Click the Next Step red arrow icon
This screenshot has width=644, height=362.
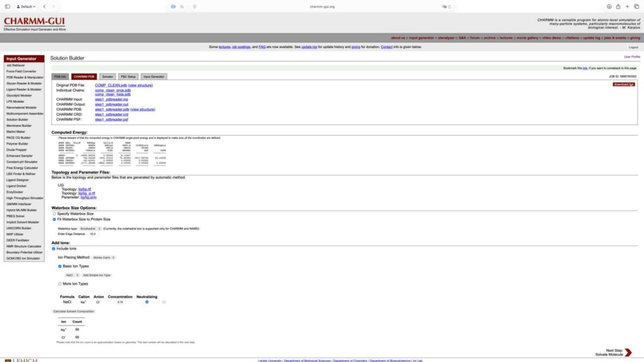click(x=628, y=352)
